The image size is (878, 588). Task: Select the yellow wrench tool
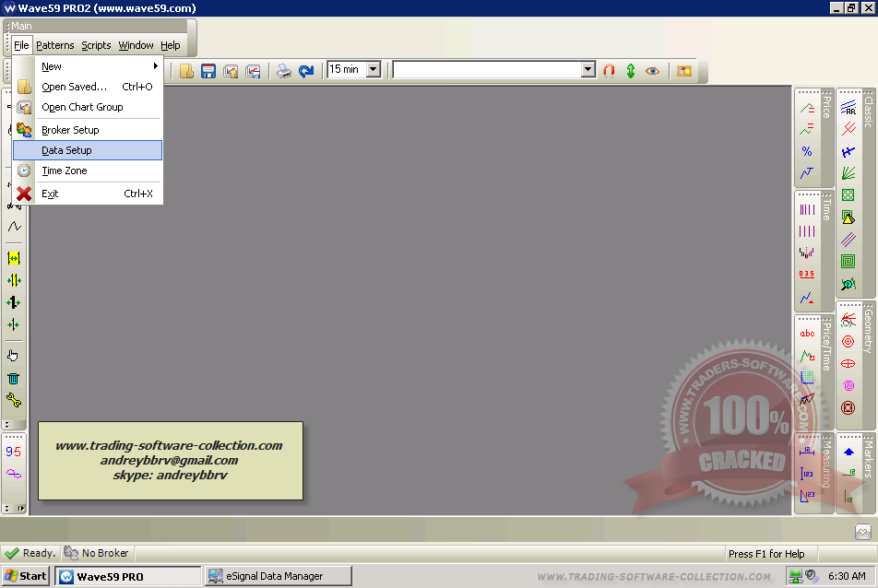(14, 399)
